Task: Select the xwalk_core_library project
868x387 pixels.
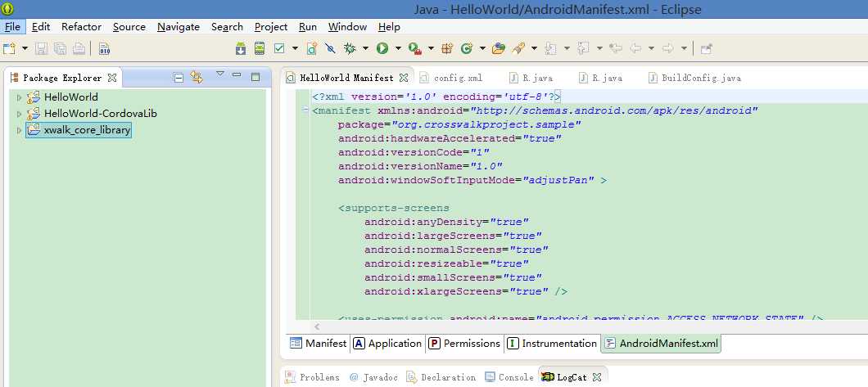Action: point(87,130)
